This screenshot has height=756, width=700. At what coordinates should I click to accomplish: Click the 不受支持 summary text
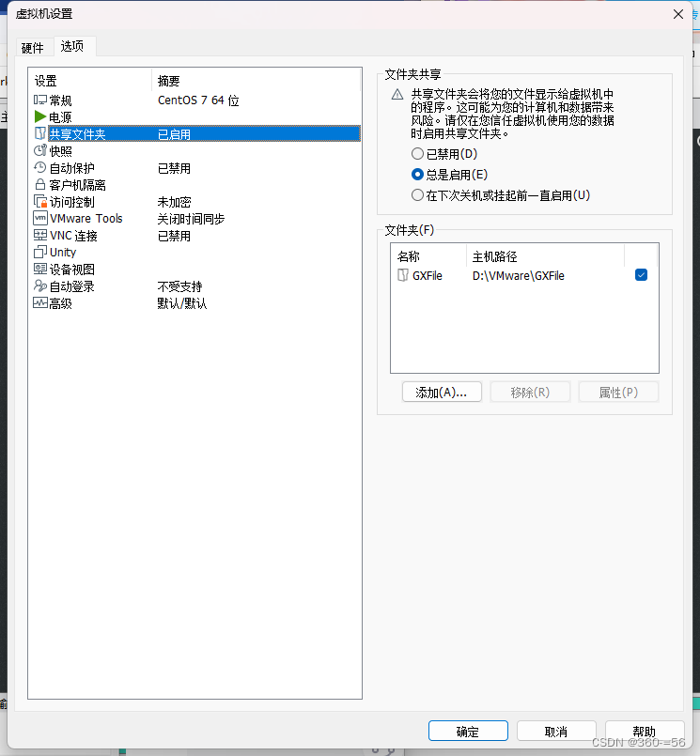click(179, 286)
